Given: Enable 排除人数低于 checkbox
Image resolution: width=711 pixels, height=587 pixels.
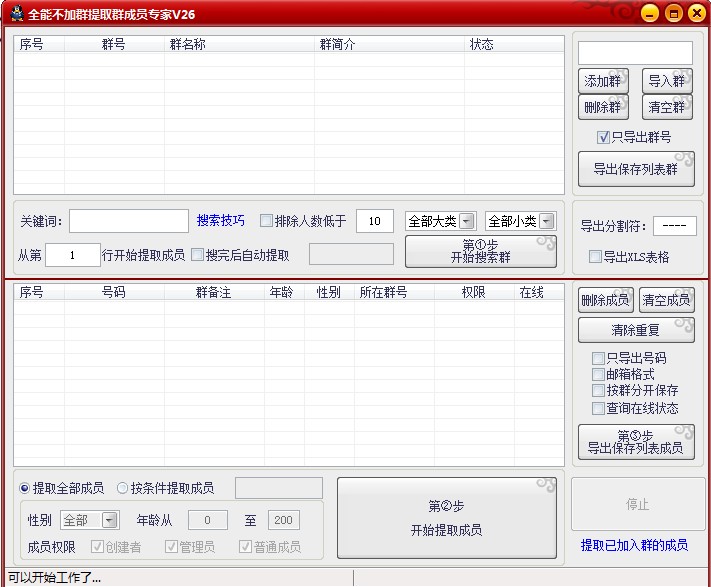Looking at the screenshot, I should tap(266, 221).
